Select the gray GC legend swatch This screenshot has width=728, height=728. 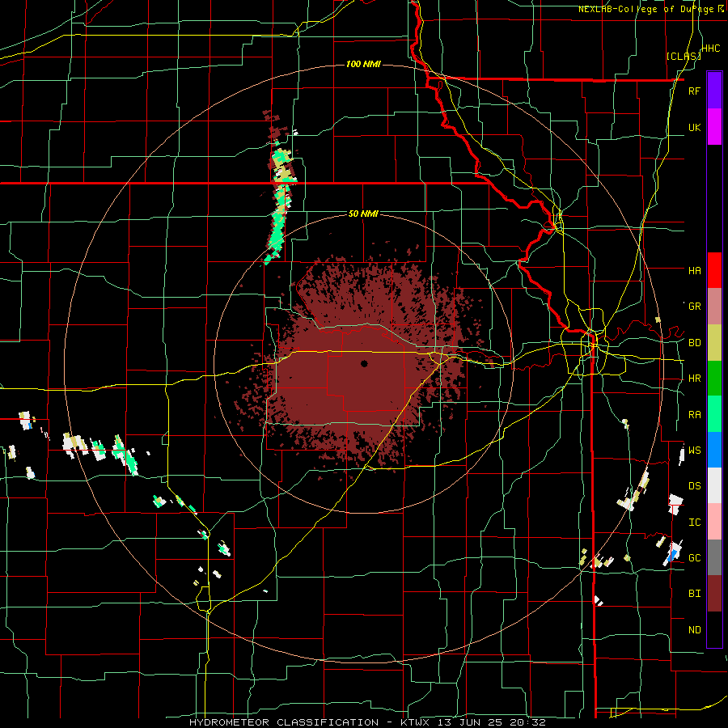(x=714, y=557)
